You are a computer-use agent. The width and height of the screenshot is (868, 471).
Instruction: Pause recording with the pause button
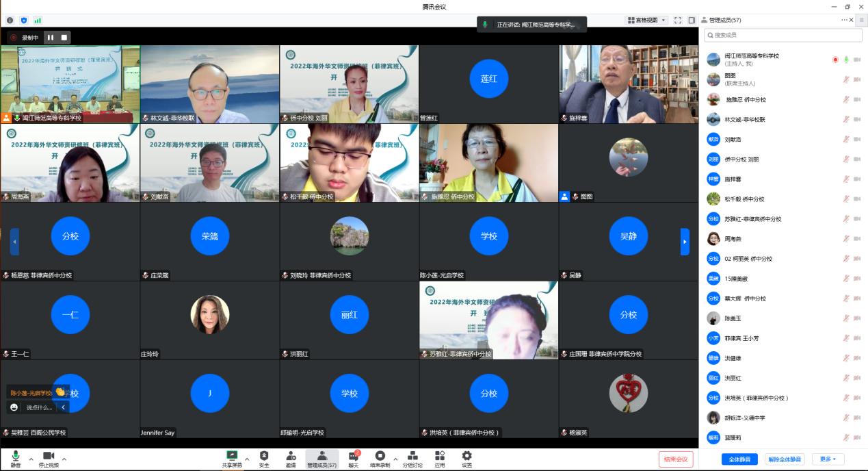pyautogui.click(x=51, y=38)
